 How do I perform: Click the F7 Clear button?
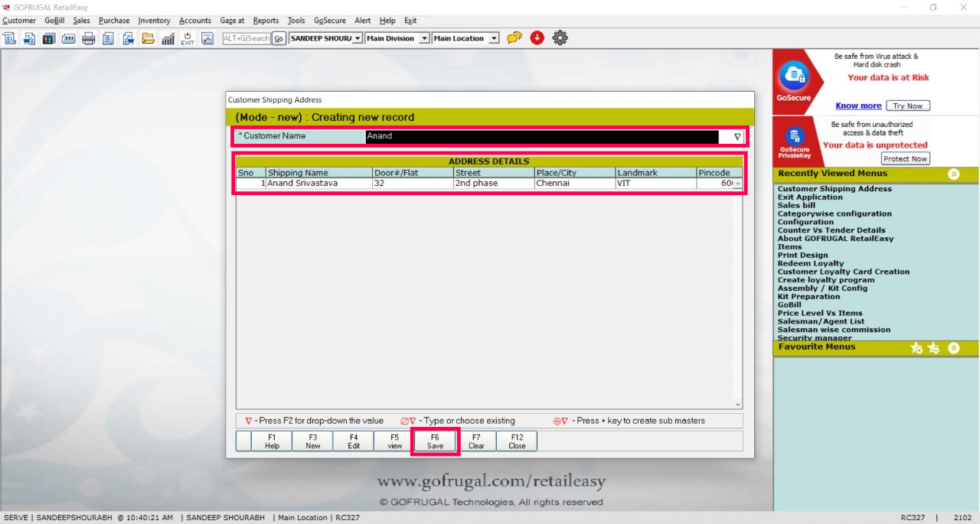[x=476, y=441]
